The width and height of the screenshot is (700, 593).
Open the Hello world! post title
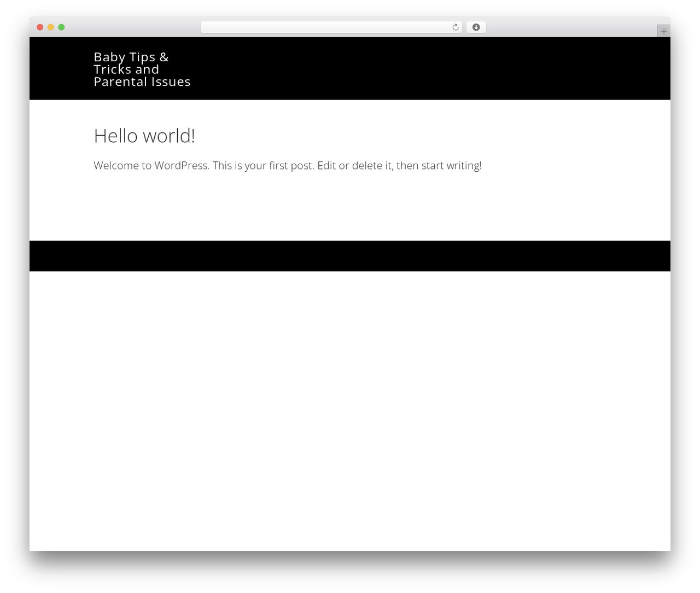pos(144,136)
